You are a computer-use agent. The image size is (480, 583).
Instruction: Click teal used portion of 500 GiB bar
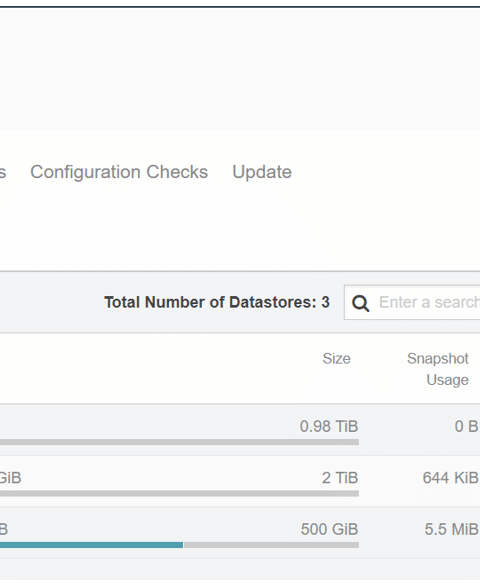click(x=91, y=545)
